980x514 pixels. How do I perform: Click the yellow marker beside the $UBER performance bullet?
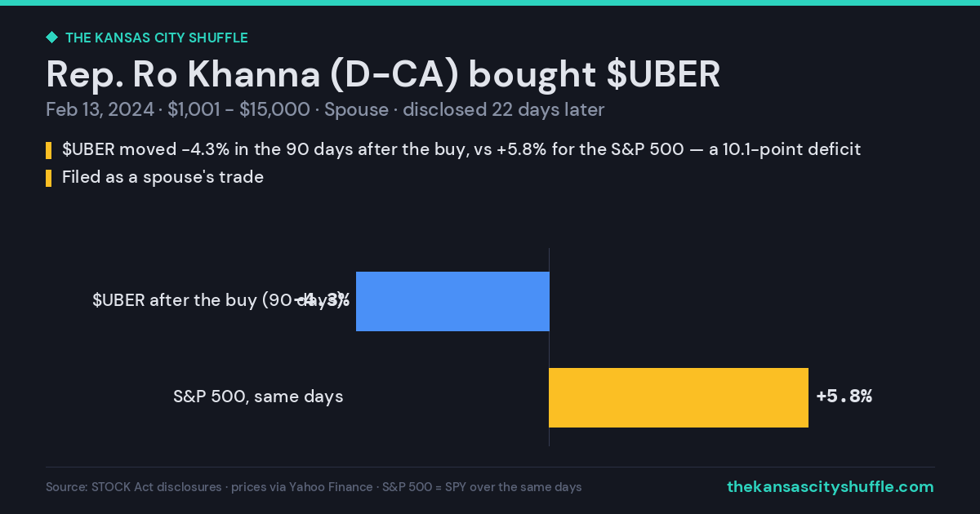(48, 150)
